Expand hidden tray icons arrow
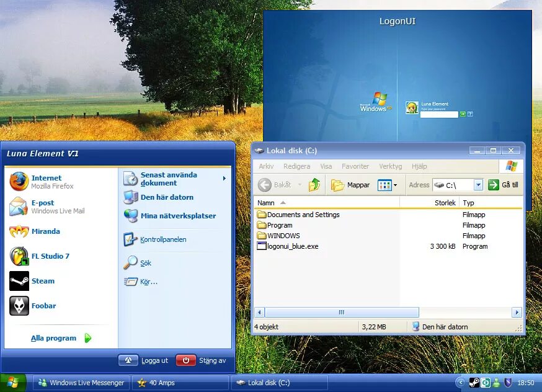Screen dimensions: 542x392 pyautogui.click(x=460, y=383)
